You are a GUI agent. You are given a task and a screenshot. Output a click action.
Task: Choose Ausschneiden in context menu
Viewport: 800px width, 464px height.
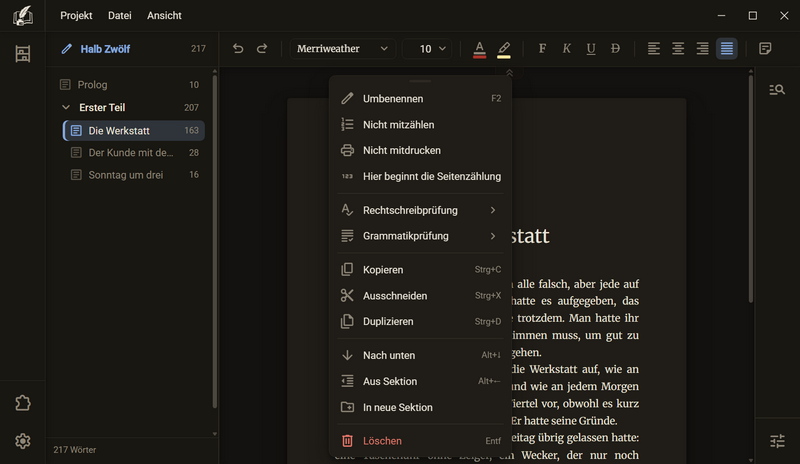[420, 296]
